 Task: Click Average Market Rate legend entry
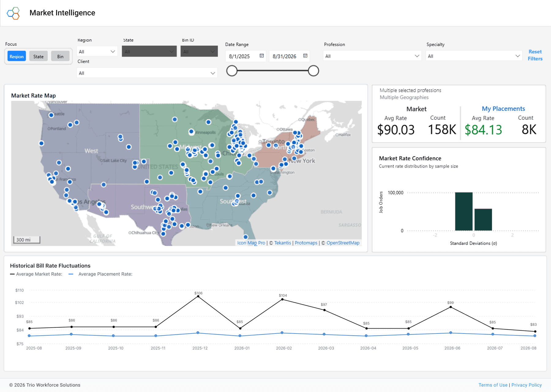tap(36, 274)
